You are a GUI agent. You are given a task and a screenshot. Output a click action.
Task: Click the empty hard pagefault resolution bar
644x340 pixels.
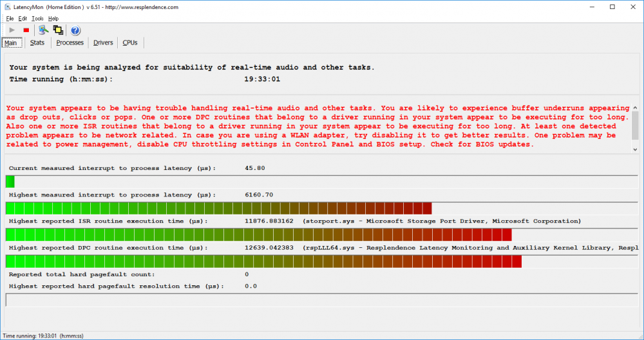click(x=322, y=300)
